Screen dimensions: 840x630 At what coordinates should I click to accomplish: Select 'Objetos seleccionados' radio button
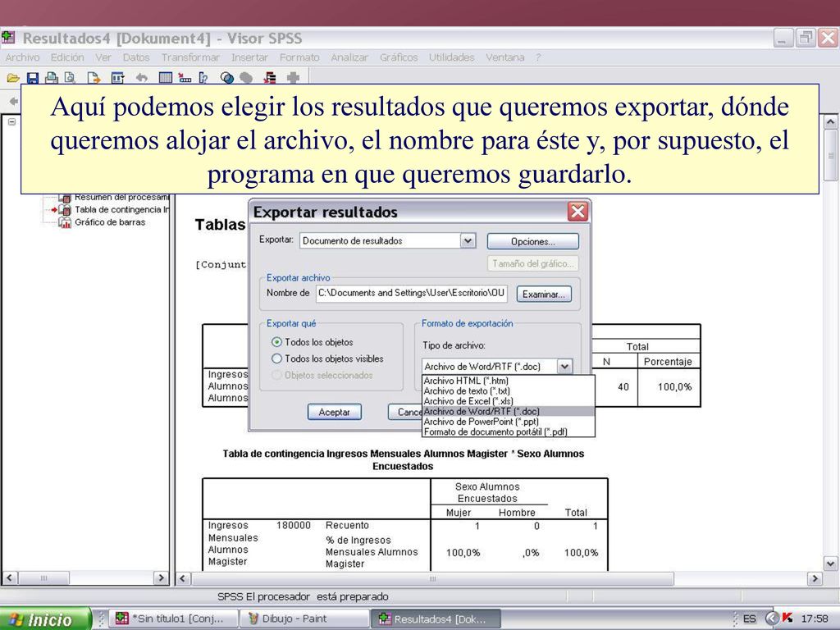276,375
